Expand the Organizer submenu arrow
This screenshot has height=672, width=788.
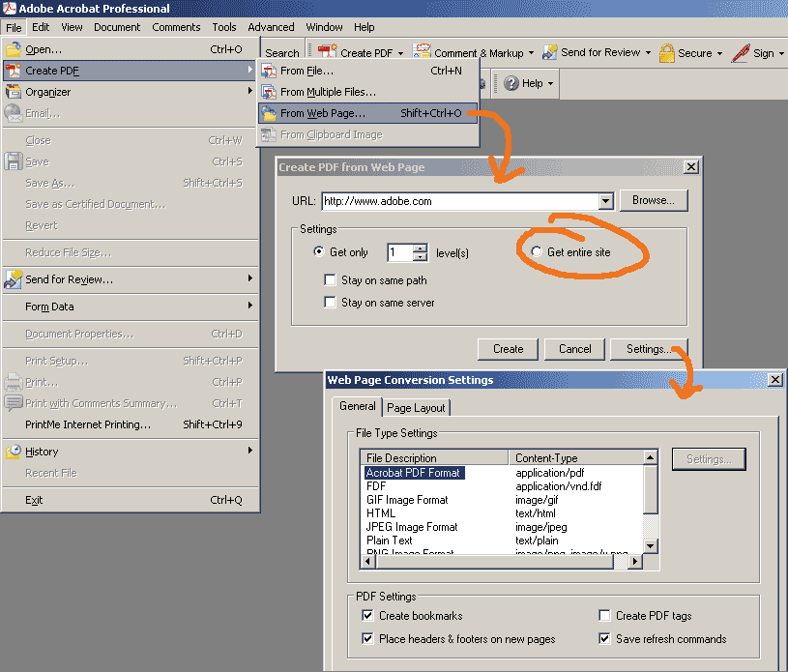(x=249, y=91)
